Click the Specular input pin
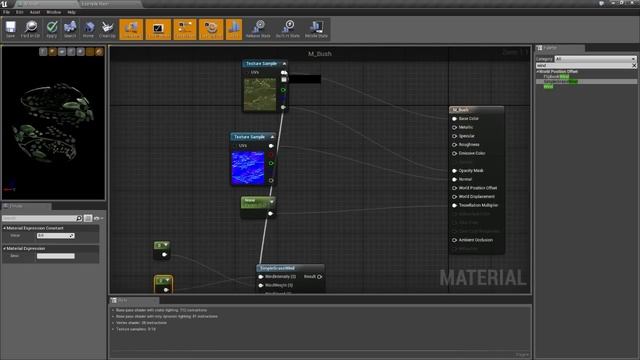The image size is (640, 360). [454, 136]
